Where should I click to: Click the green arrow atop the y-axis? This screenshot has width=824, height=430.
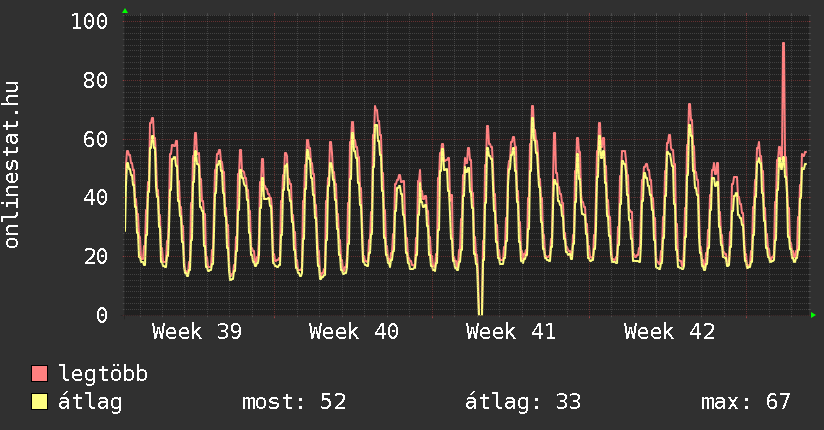[x=124, y=11]
